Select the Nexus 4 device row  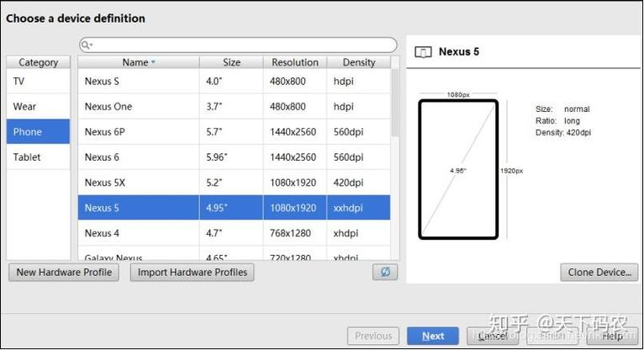[x=234, y=233]
